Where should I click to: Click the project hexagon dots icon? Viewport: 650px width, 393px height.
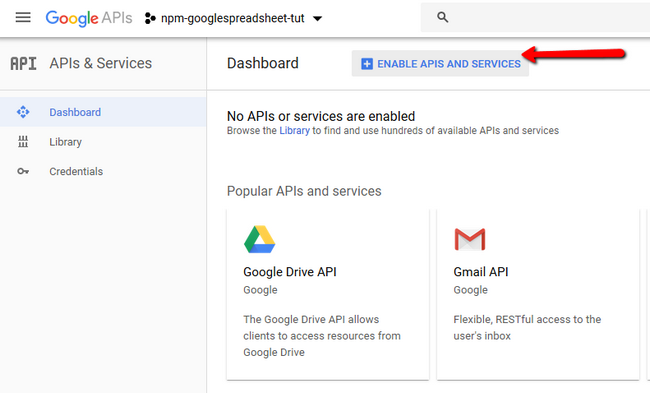(150, 18)
